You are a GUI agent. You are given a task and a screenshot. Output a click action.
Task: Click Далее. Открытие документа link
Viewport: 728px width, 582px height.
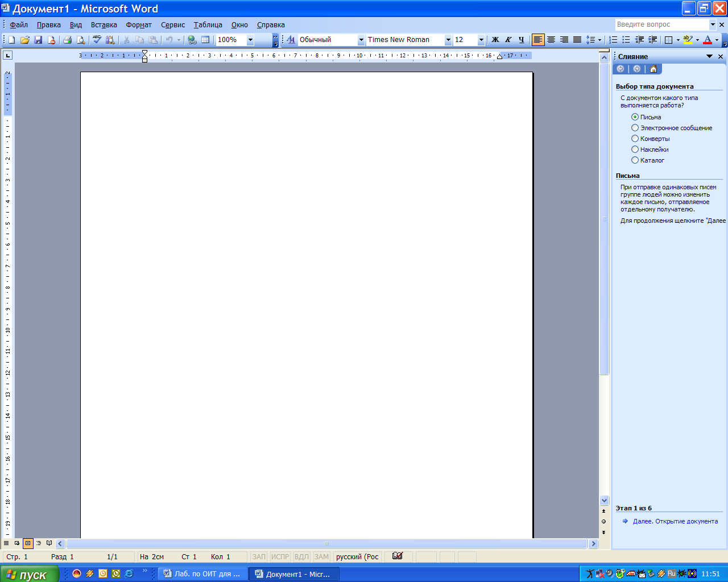click(x=675, y=521)
